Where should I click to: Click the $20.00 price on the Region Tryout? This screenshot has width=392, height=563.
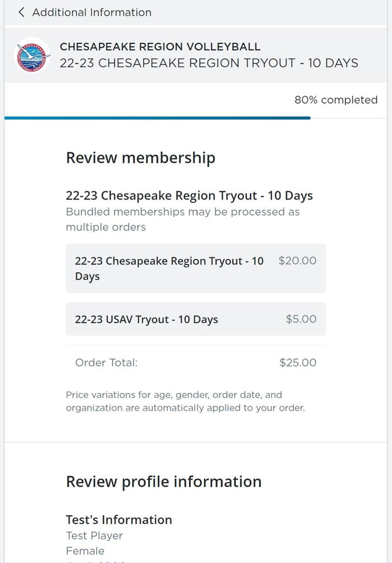(297, 261)
